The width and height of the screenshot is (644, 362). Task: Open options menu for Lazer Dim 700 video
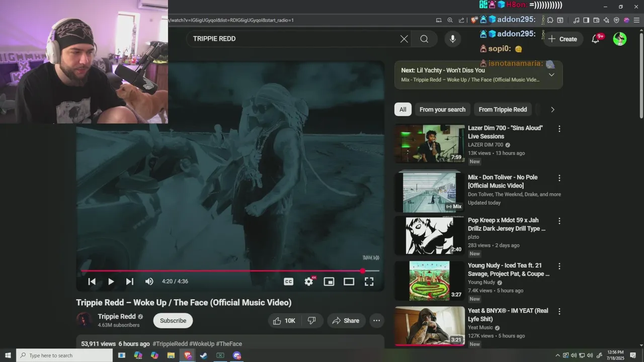click(559, 129)
